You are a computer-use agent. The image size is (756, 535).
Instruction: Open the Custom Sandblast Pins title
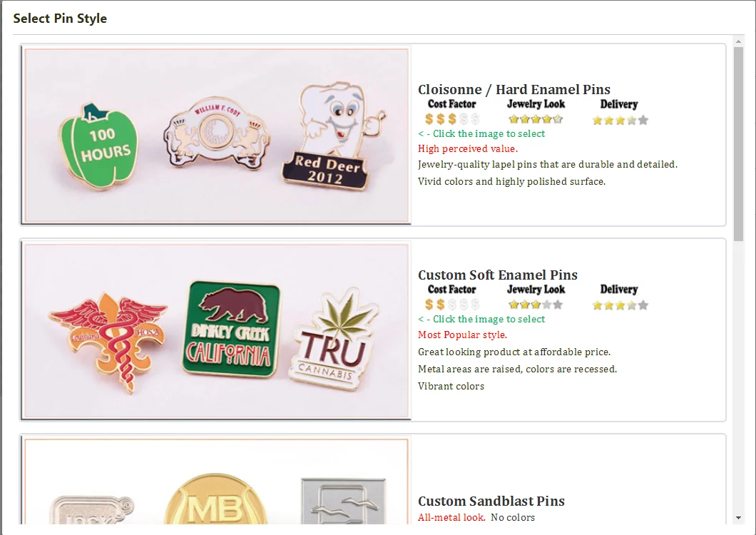tap(491, 501)
